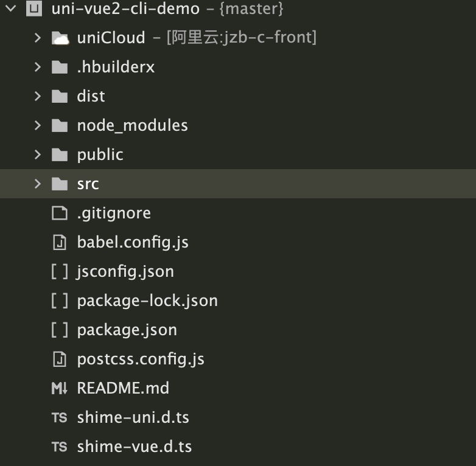Expand the dist folder arrow
Screen dimensions: 476x466
[38, 96]
